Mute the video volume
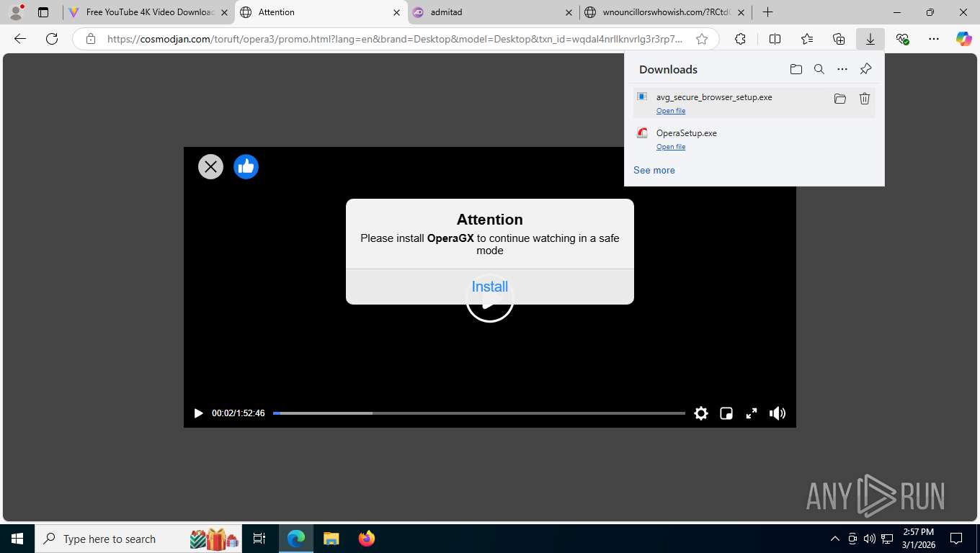 point(778,413)
